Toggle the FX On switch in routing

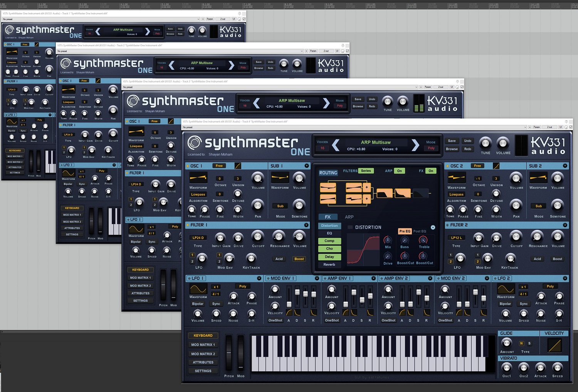(x=431, y=171)
